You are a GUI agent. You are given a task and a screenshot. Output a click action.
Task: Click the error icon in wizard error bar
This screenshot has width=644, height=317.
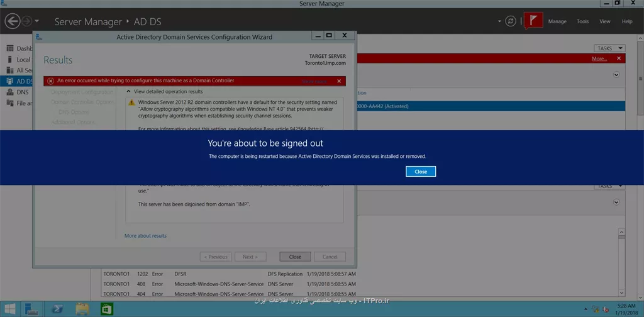pos(50,81)
